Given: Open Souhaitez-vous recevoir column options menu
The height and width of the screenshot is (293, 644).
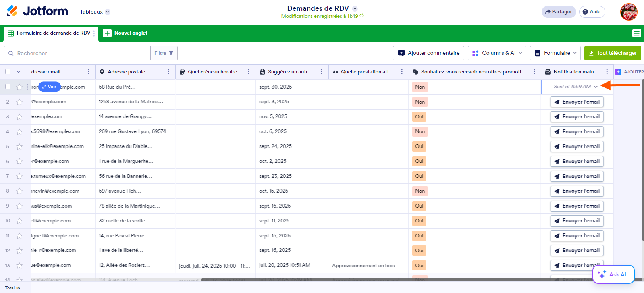Looking at the screenshot, I should (x=534, y=72).
